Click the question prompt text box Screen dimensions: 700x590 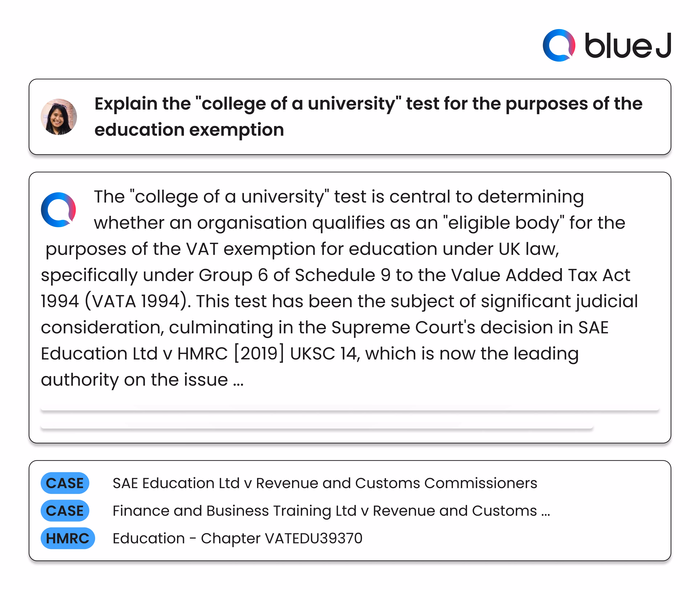click(350, 117)
